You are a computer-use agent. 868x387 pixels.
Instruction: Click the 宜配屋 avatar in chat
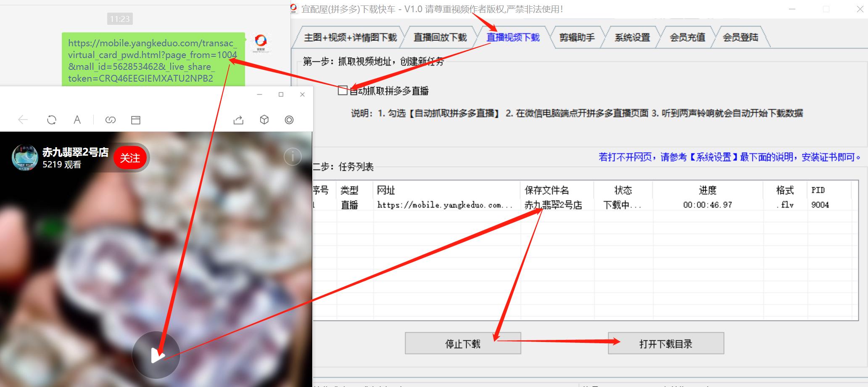[x=261, y=43]
